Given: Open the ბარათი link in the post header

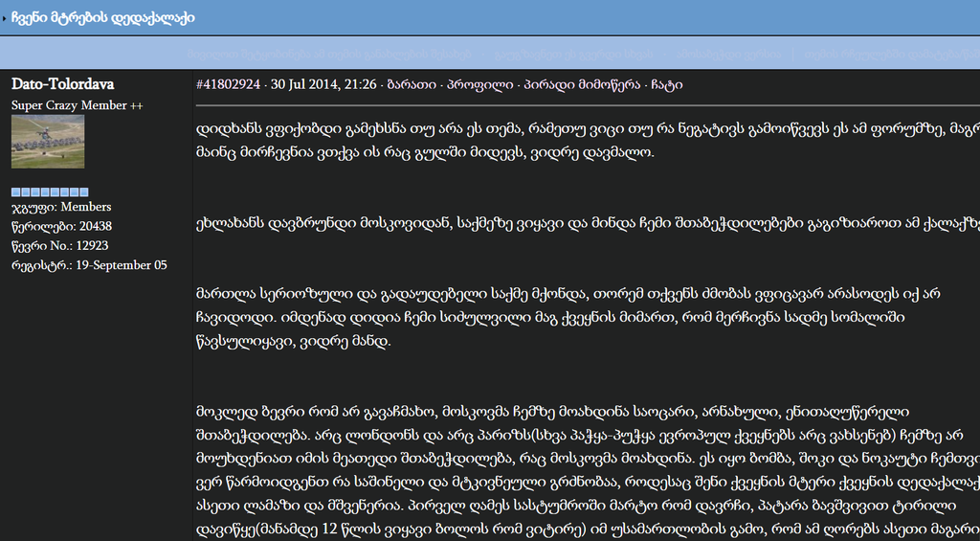Looking at the screenshot, I should [412, 84].
